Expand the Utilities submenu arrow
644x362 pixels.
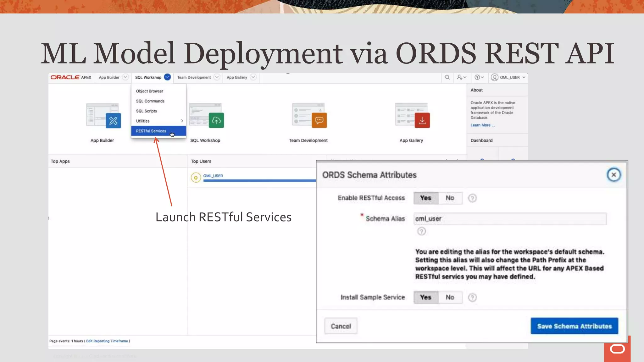pyautogui.click(x=182, y=121)
